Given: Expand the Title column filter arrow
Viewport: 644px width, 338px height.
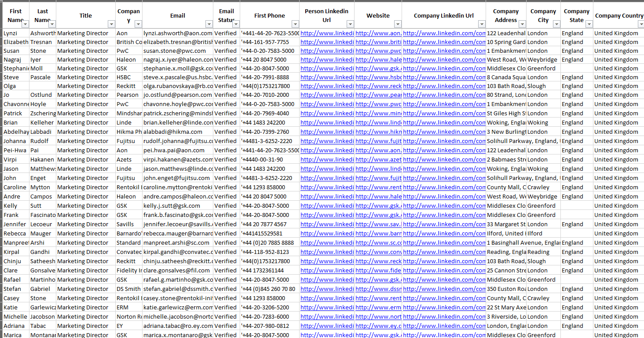Looking at the screenshot, I should [111, 24].
